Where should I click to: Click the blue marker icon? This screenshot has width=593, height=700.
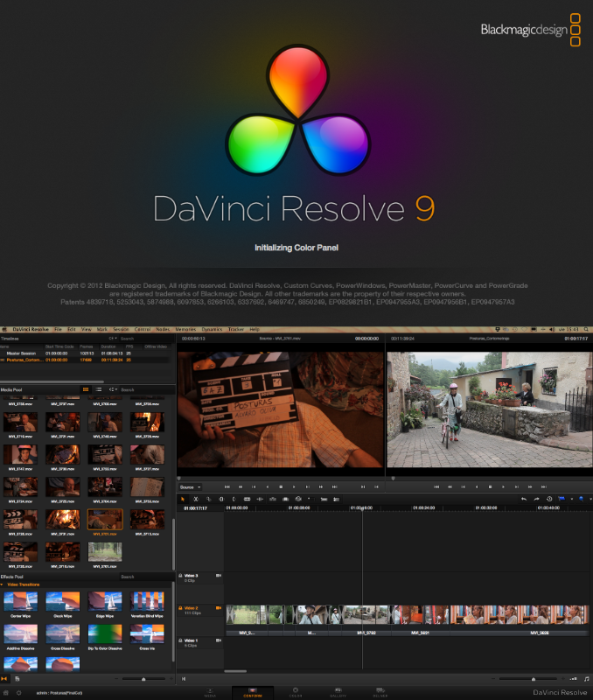[582, 499]
